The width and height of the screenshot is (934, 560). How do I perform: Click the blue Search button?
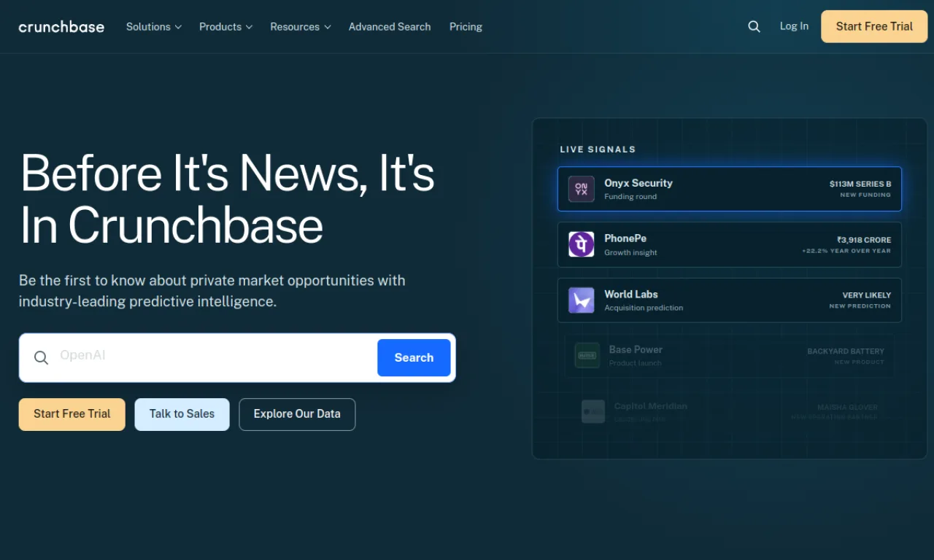tap(414, 357)
